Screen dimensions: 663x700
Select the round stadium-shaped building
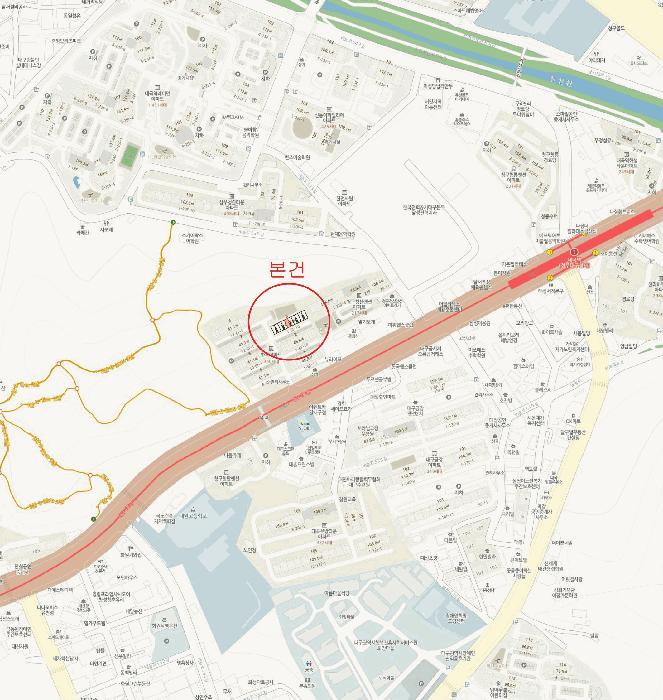point(302,127)
